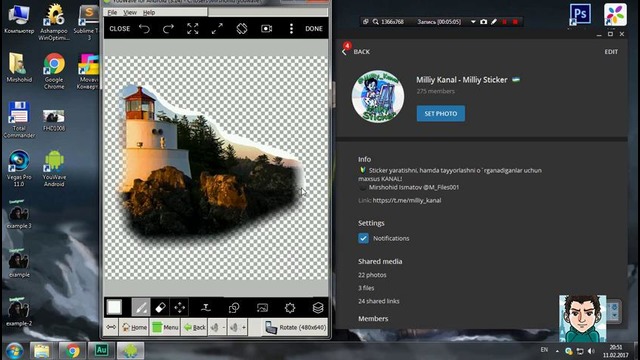Open the layers stack panel
This screenshot has height=360, width=640.
click(318, 307)
